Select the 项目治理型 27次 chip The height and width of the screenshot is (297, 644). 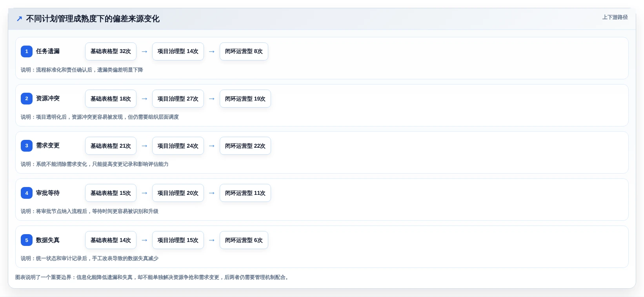click(x=178, y=99)
